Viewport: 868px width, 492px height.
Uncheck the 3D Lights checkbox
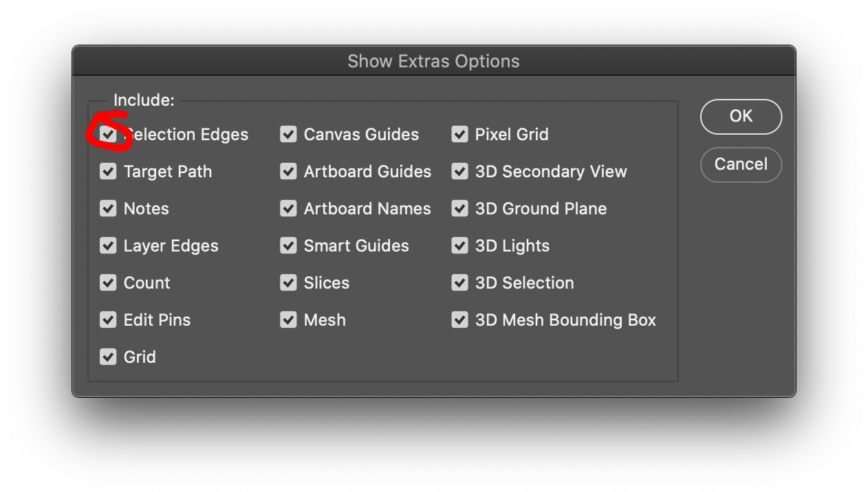click(459, 245)
